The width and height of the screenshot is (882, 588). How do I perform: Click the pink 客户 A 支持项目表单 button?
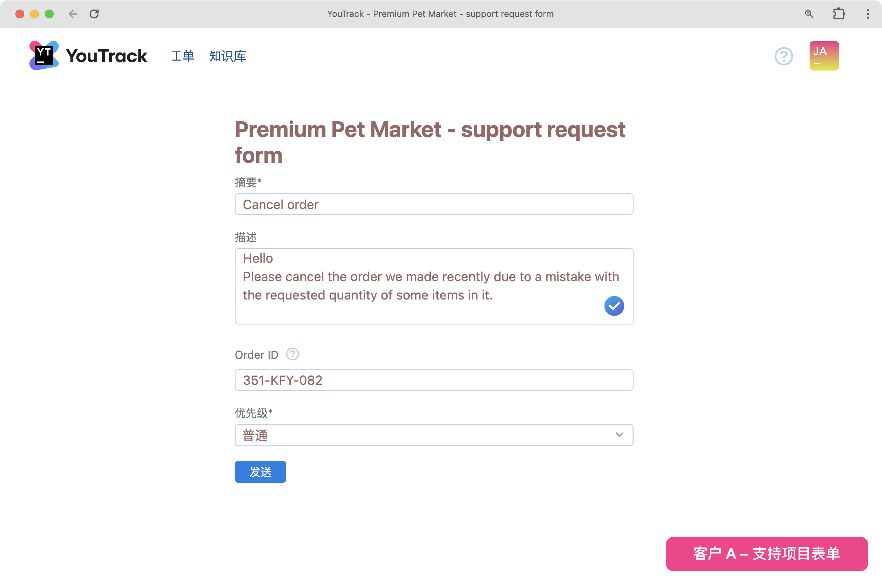[766, 553]
